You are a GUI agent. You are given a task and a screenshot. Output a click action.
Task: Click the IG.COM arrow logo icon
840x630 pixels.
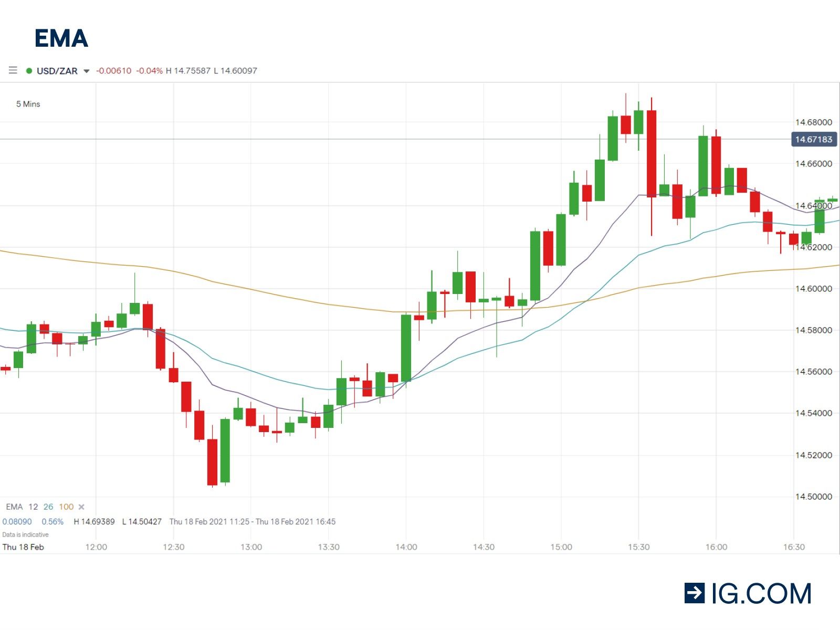tap(694, 593)
